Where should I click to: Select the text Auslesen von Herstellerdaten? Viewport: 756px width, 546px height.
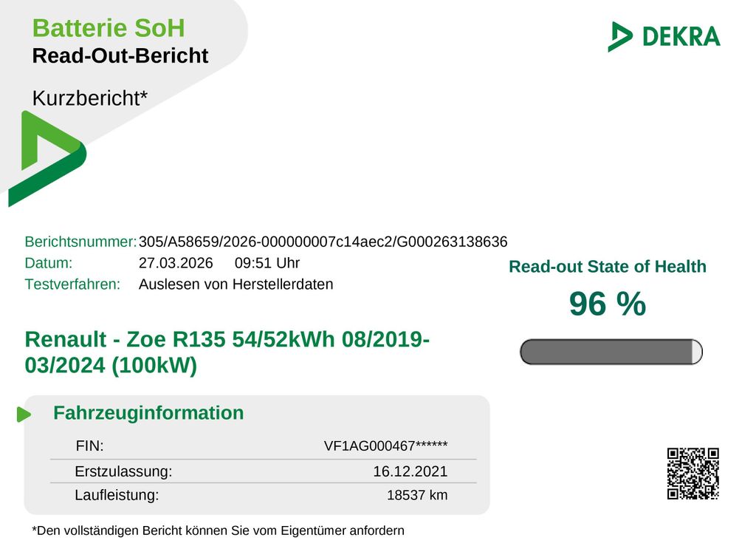coord(236,284)
